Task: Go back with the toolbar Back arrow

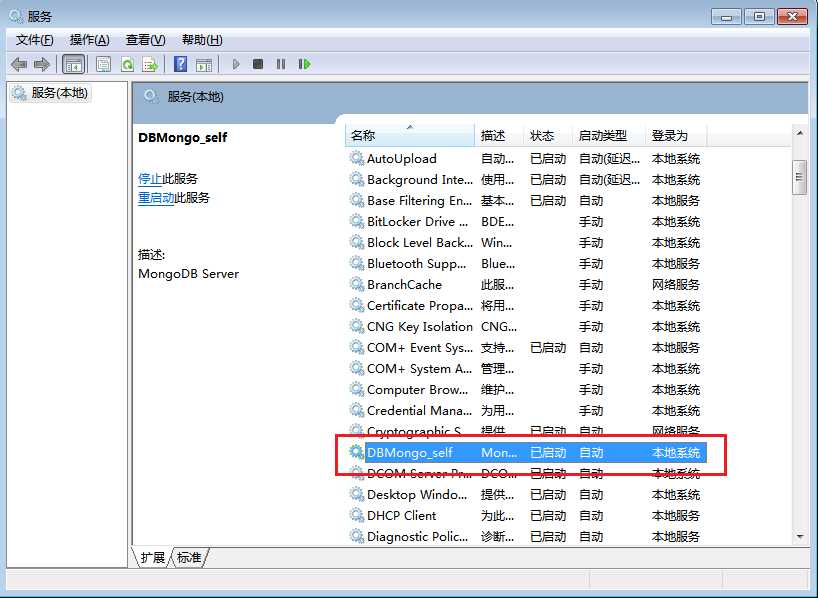Action: tap(19, 64)
